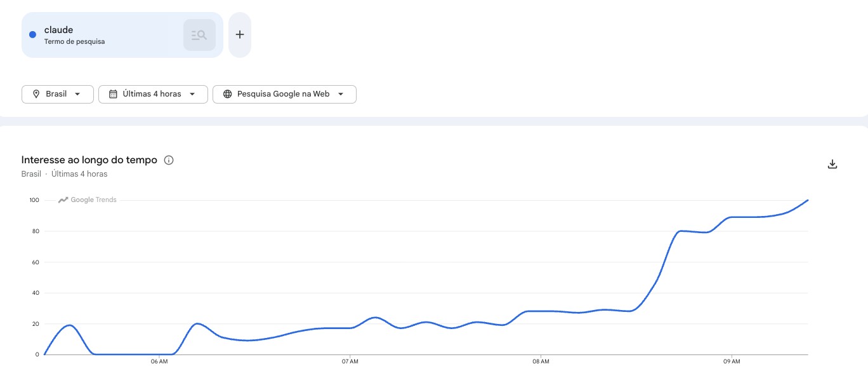Click the Termo de pesquisa label

click(74, 42)
